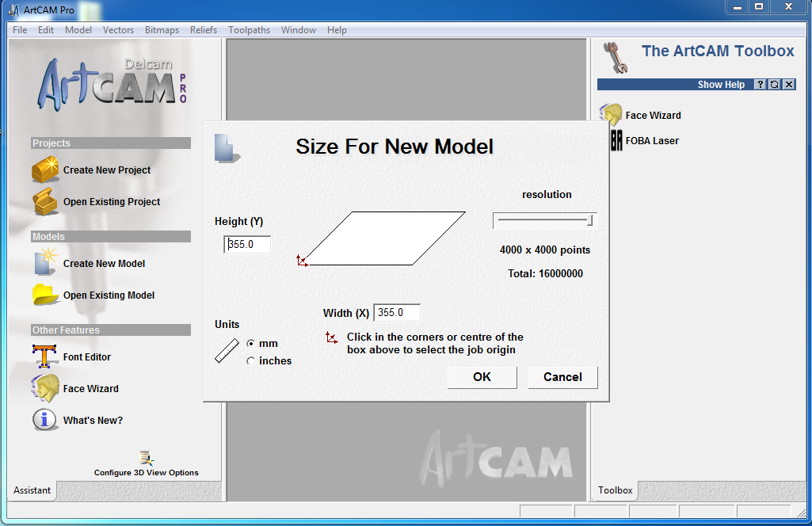This screenshot has height=526, width=812.
Task: Open the File menu
Action: (x=20, y=30)
